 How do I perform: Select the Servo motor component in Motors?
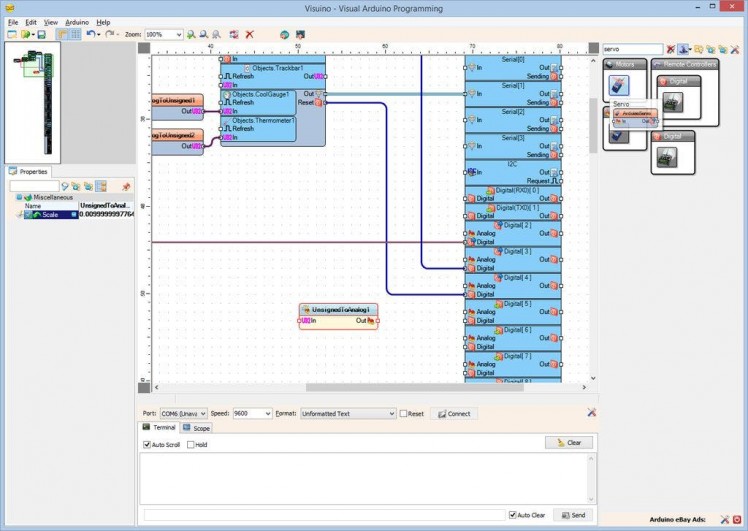pos(619,86)
